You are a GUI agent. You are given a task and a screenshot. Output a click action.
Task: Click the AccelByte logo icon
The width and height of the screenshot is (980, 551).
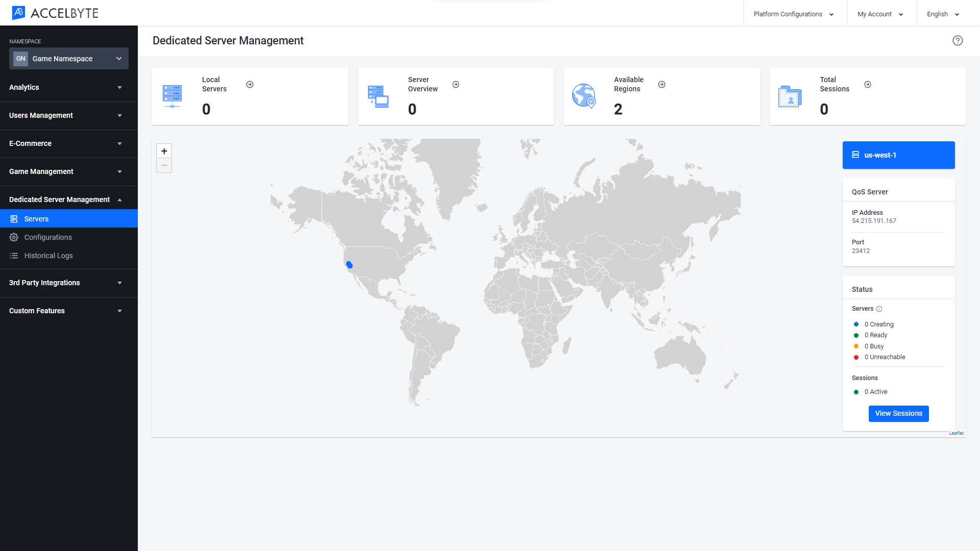click(19, 13)
